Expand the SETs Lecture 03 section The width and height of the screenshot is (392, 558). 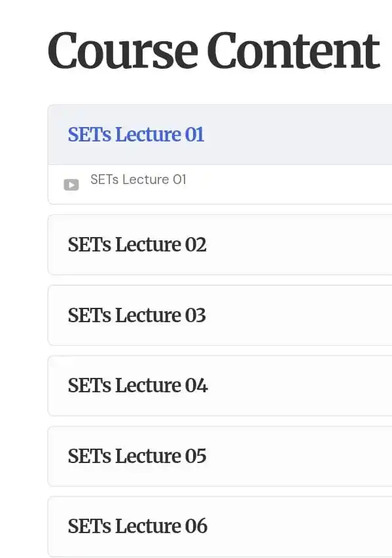tap(220, 315)
